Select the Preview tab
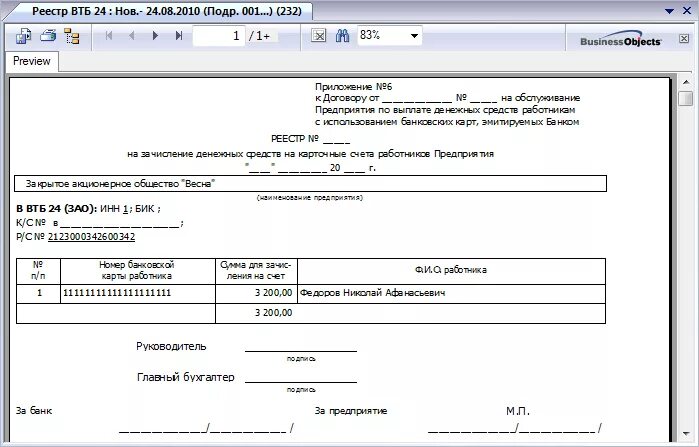The image size is (699, 447). coord(32,61)
